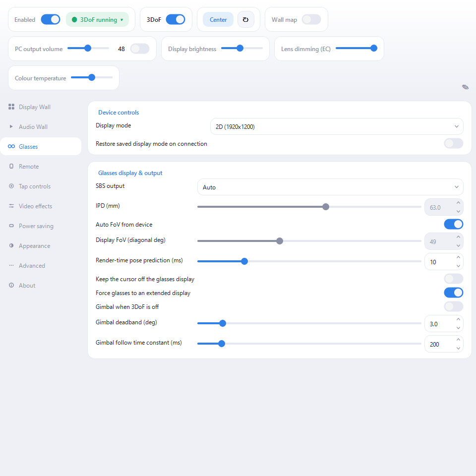Click the Glasses display & output heading
This screenshot has height=476, width=476.
130,173
